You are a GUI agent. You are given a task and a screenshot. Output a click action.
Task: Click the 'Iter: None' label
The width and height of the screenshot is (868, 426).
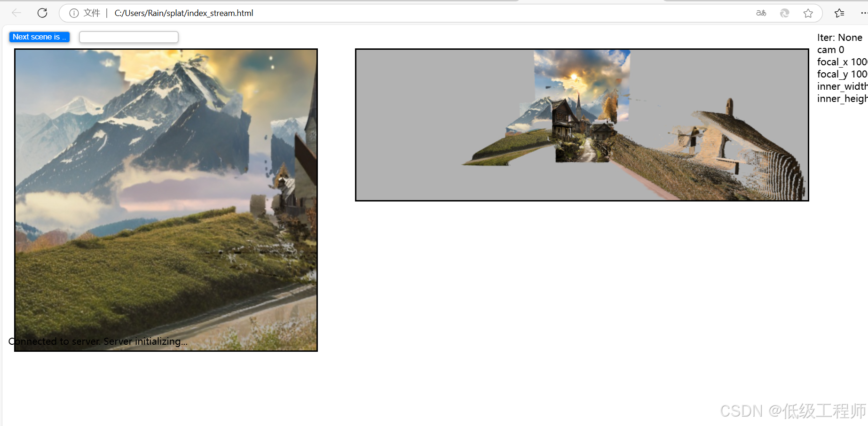[x=840, y=37]
